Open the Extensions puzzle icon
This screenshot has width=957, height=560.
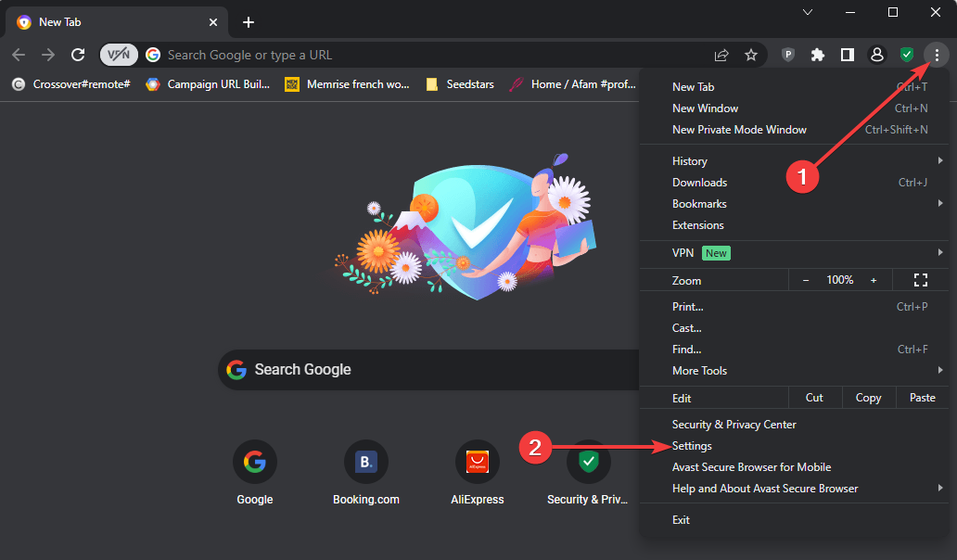coord(817,55)
